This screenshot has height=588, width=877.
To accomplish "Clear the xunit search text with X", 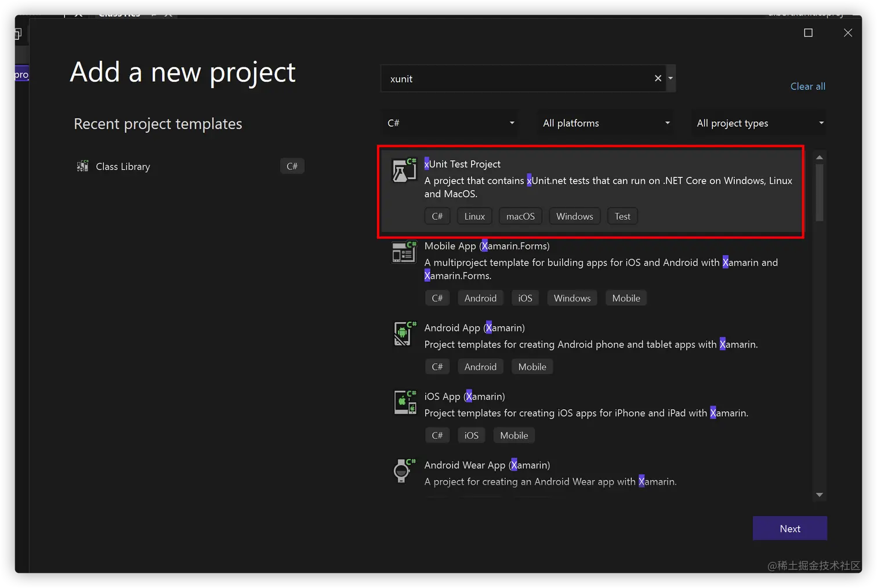I will 658,78.
